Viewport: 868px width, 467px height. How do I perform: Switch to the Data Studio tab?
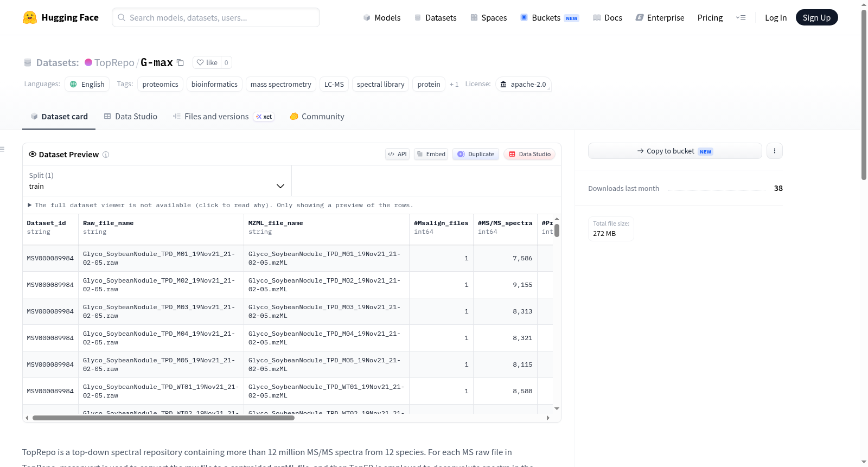pos(131,117)
